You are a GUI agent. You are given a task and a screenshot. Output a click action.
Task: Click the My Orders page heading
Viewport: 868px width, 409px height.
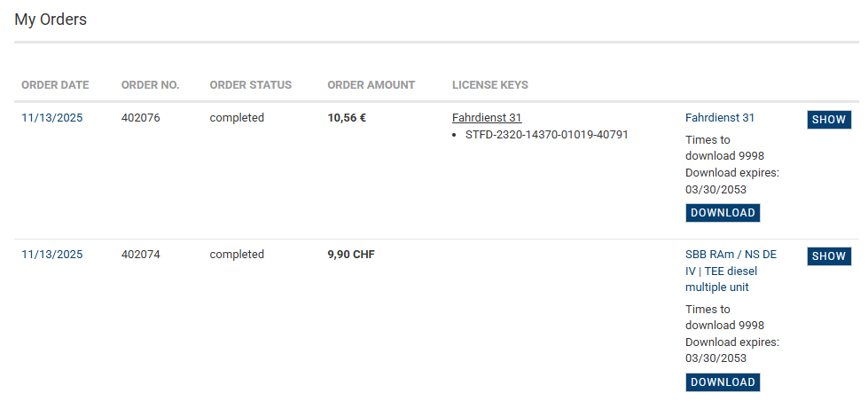(x=51, y=20)
